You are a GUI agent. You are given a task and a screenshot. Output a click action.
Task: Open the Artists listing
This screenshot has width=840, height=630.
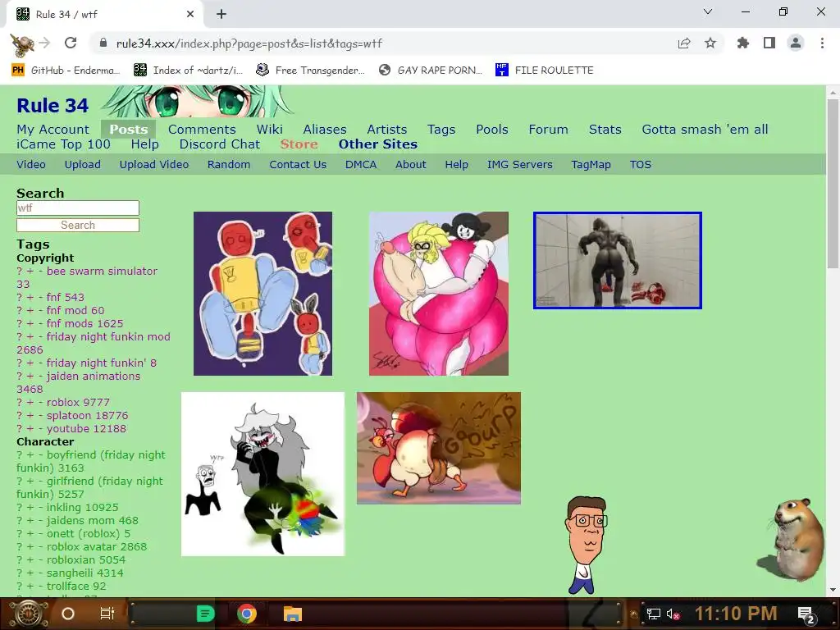[387, 129]
